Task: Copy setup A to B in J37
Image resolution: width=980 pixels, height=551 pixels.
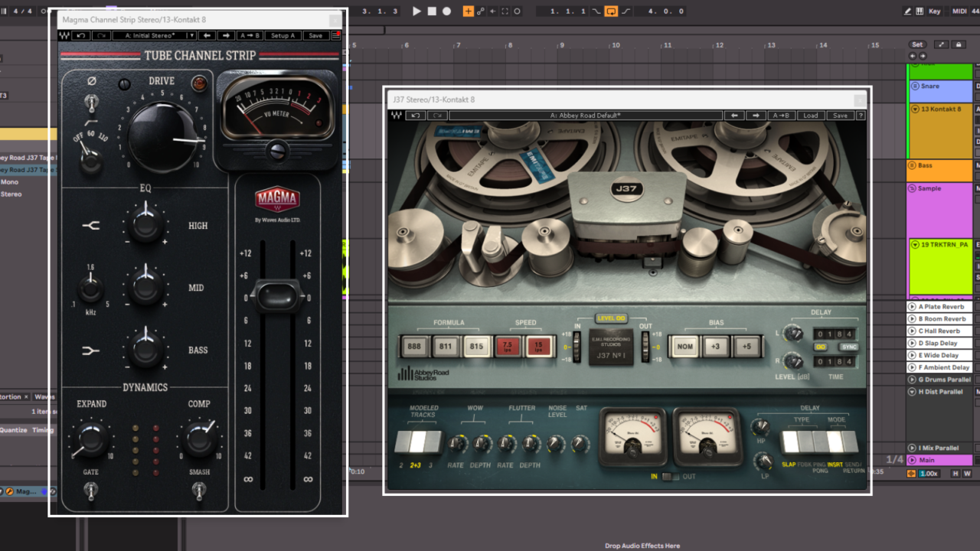Action: pos(782,116)
